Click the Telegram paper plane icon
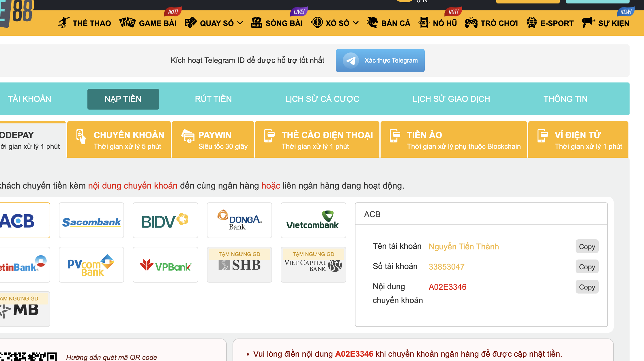The height and width of the screenshot is (361, 644). tap(351, 61)
